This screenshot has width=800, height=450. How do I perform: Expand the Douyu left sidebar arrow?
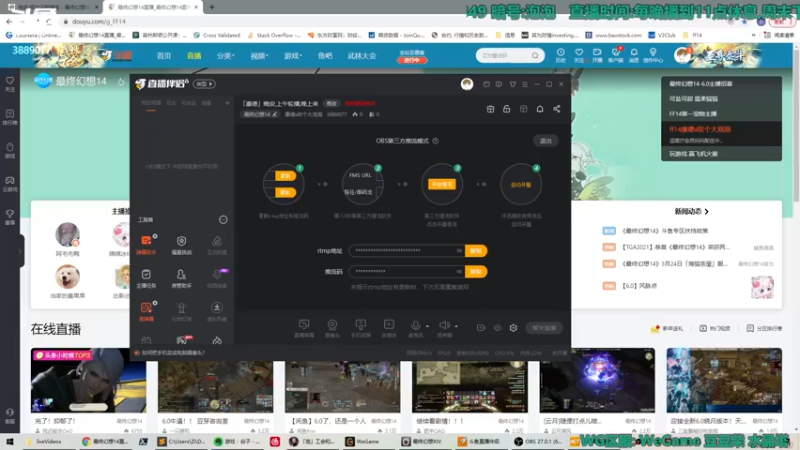[20, 251]
